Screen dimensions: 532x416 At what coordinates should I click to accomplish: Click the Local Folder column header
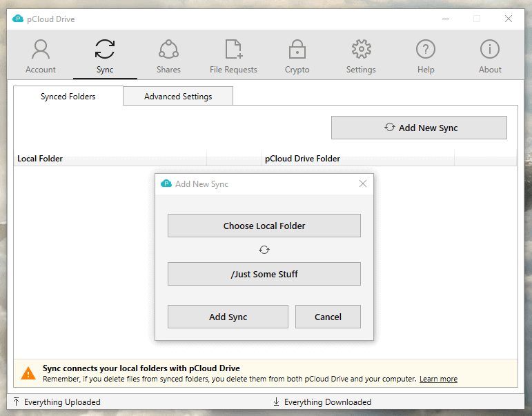(110, 159)
